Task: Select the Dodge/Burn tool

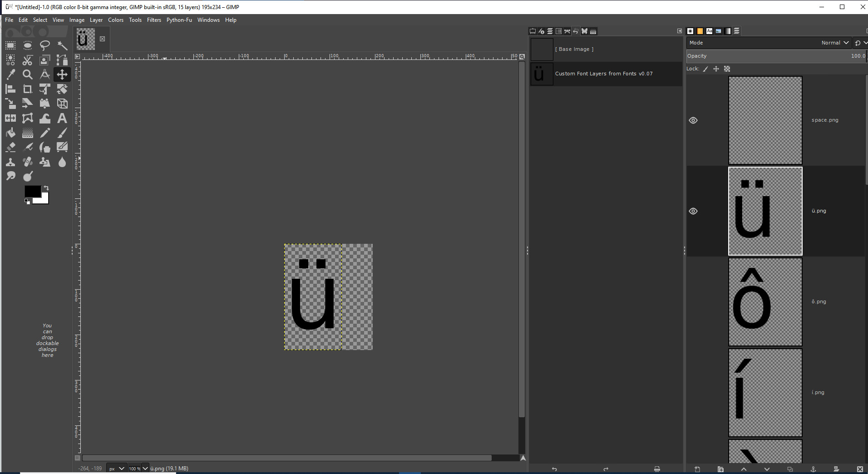Action: point(28,176)
